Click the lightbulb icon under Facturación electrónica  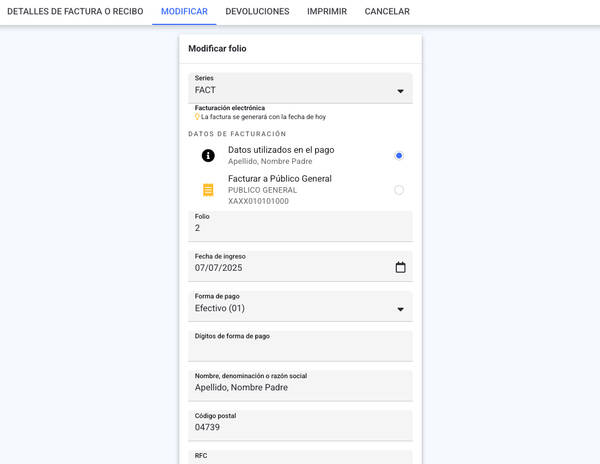(197, 117)
